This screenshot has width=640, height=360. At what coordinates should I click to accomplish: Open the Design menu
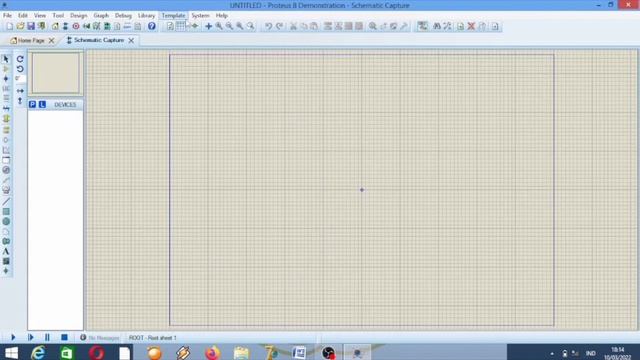click(78, 16)
